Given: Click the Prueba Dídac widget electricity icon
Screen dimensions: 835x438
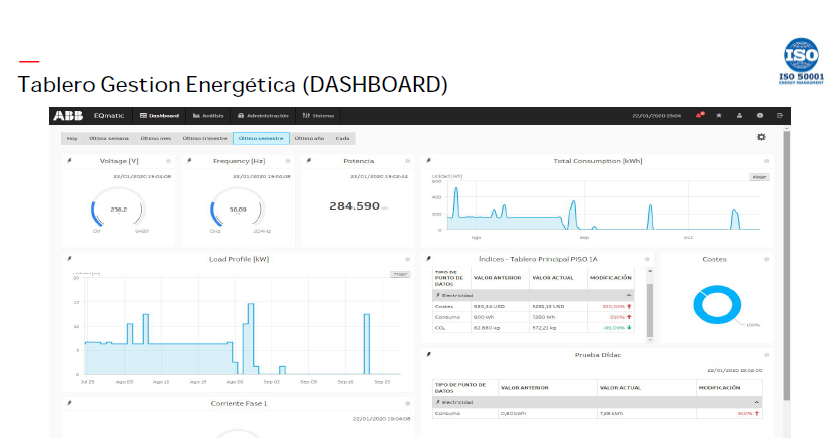Looking at the screenshot, I should pyautogui.click(x=428, y=354).
